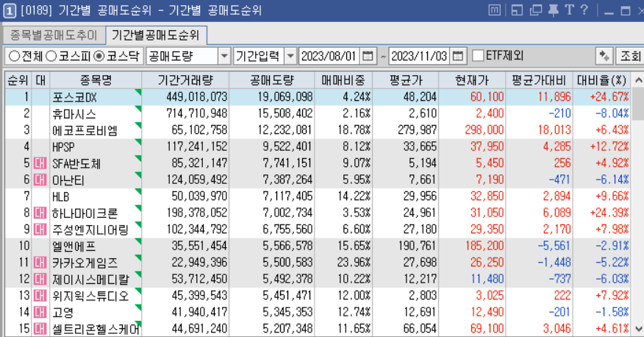The image size is (644, 337).
Task: Click 대 badge on SFA반도체 row
Action: coord(40,163)
